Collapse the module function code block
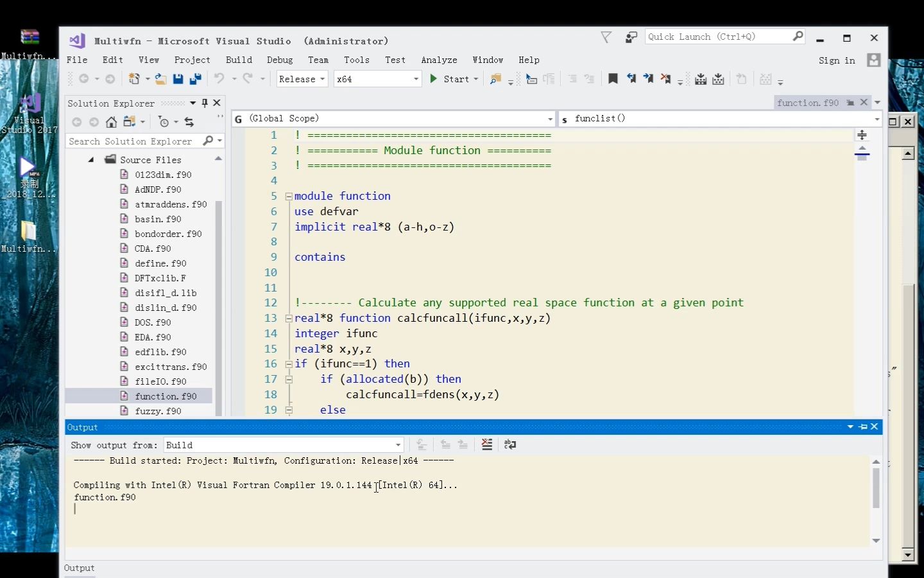Screen dimensions: 924x578 tap(289, 196)
